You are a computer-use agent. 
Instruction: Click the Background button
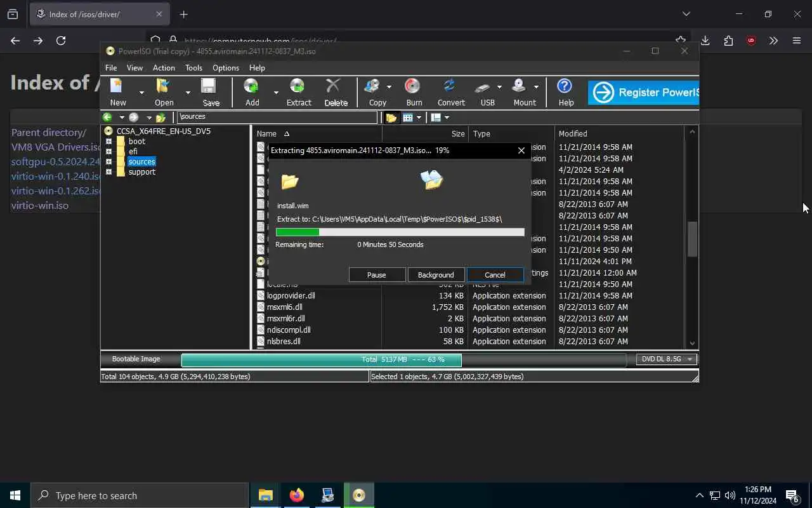coord(436,275)
